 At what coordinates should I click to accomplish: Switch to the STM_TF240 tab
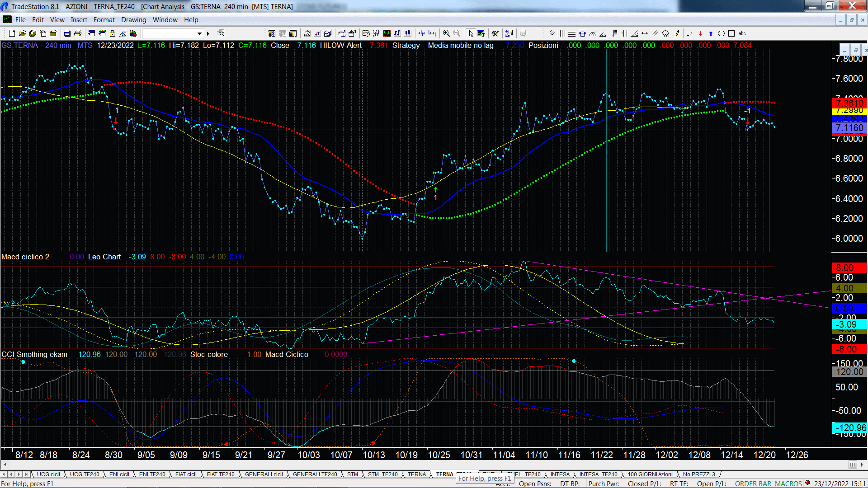(x=383, y=474)
